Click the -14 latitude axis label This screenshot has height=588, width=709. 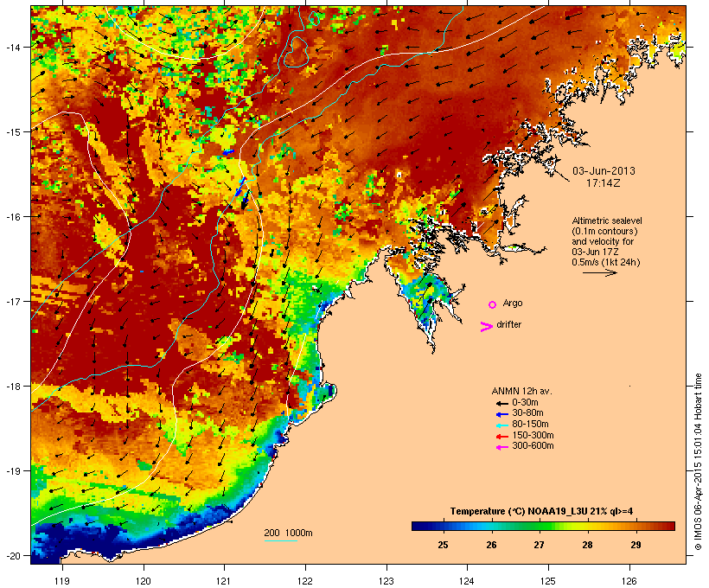(13, 47)
